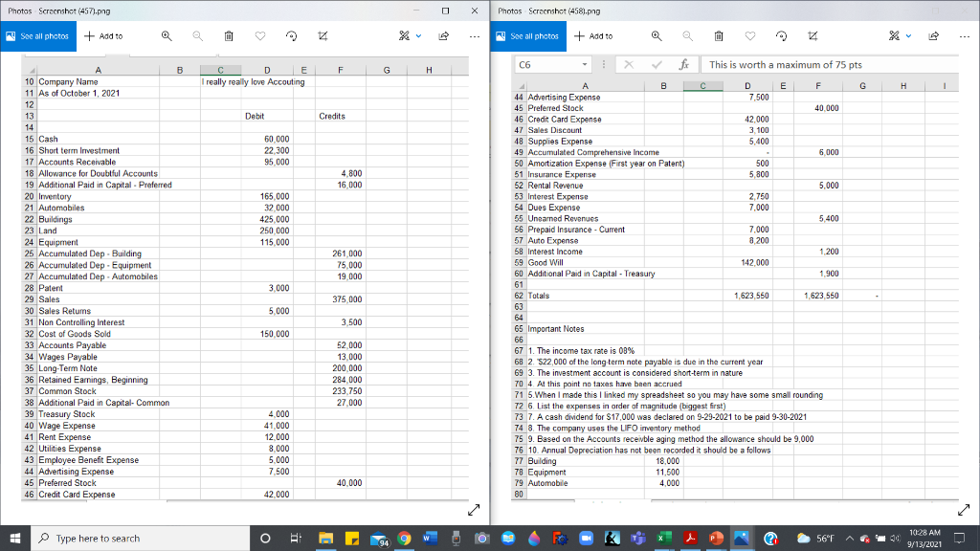Add Screenshot (457) to favorites with heart icon
This screenshot has height=551, width=980.
coord(260,36)
